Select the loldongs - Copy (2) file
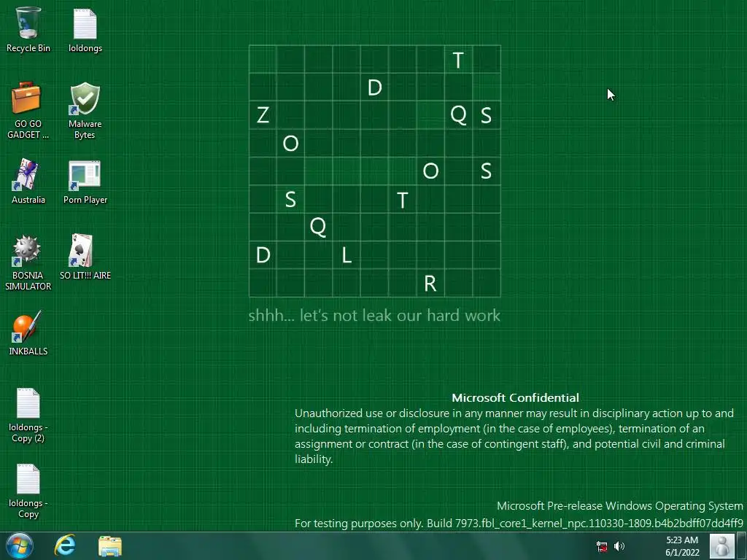The width and height of the screenshot is (747, 560). point(28,414)
